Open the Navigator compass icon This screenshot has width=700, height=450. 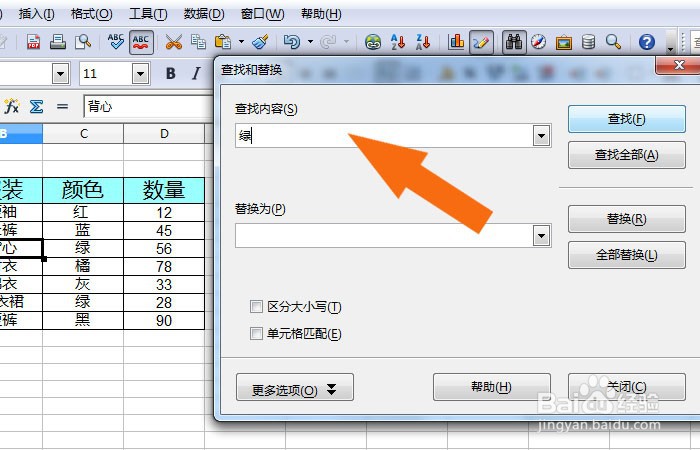click(539, 42)
